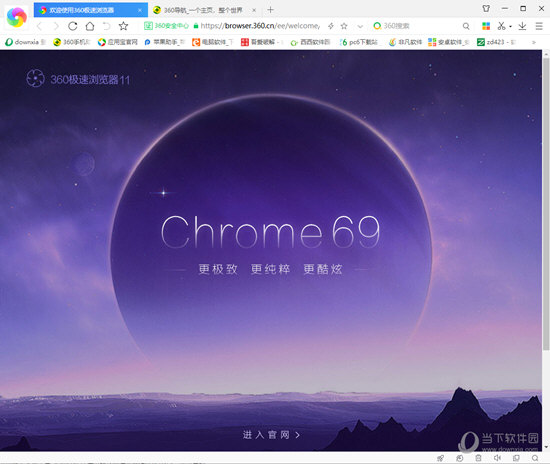Click the rocket accelerator icon in status bar

tap(441, 458)
